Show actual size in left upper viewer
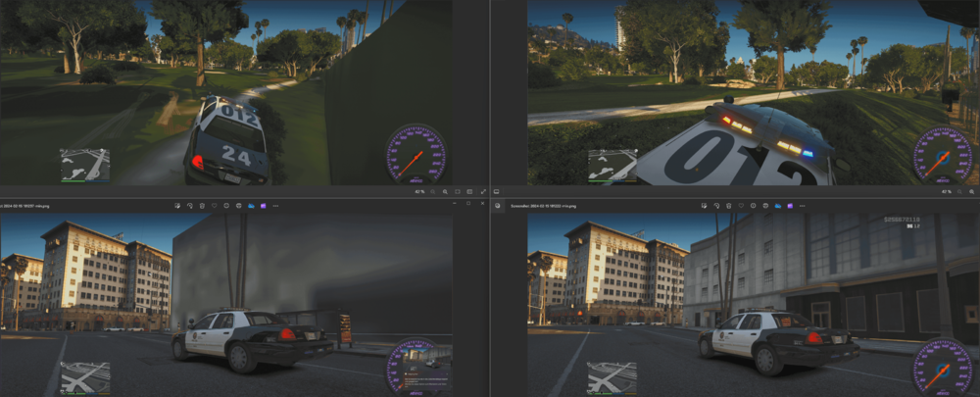The width and height of the screenshot is (980, 397). [x=469, y=191]
